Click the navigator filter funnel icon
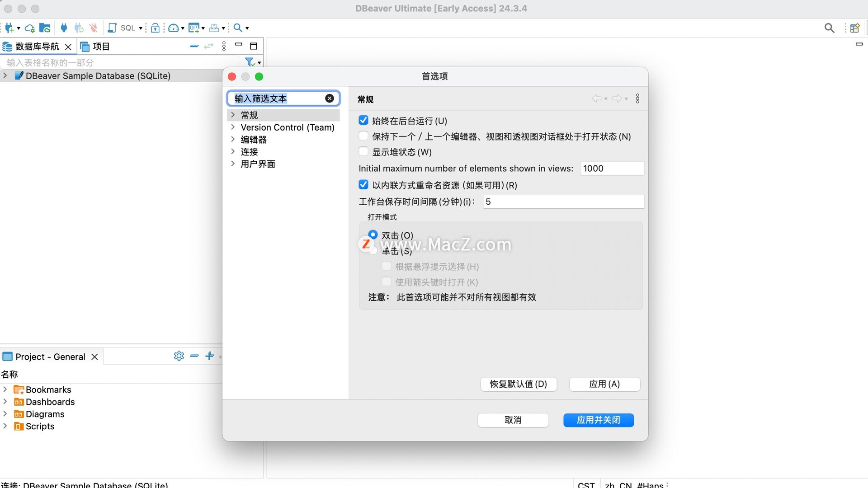This screenshot has width=868, height=488. pos(250,62)
